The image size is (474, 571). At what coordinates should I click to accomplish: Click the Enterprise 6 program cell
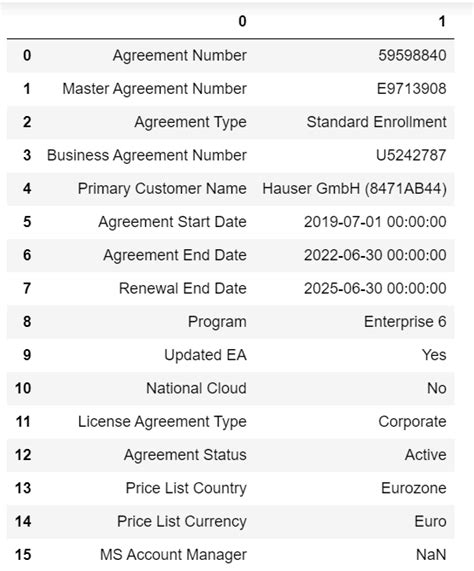(405, 322)
